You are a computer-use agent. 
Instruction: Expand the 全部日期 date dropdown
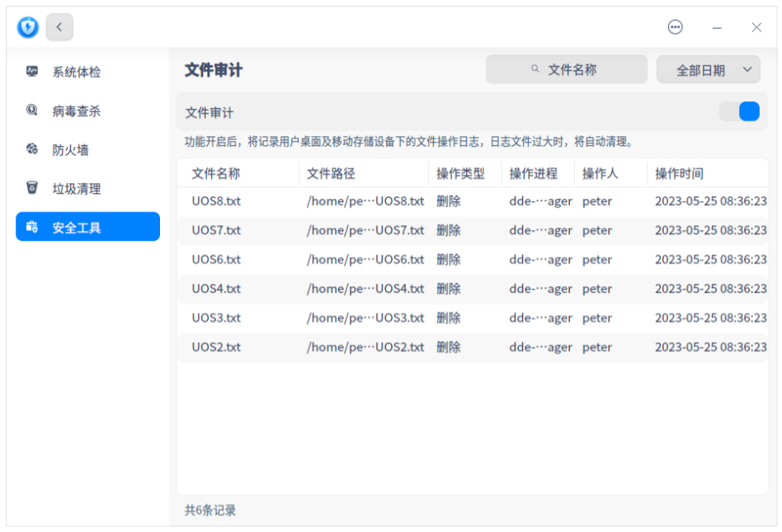click(x=709, y=70)
